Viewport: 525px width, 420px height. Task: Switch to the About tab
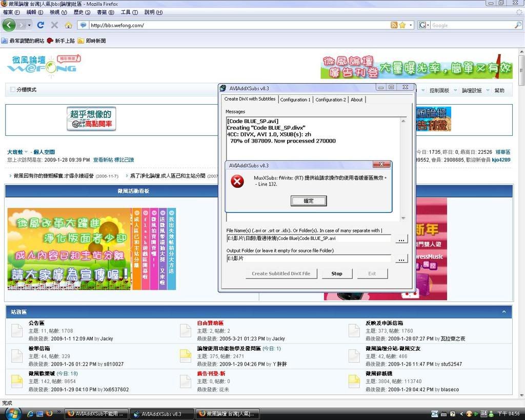(x=357, y=99)
